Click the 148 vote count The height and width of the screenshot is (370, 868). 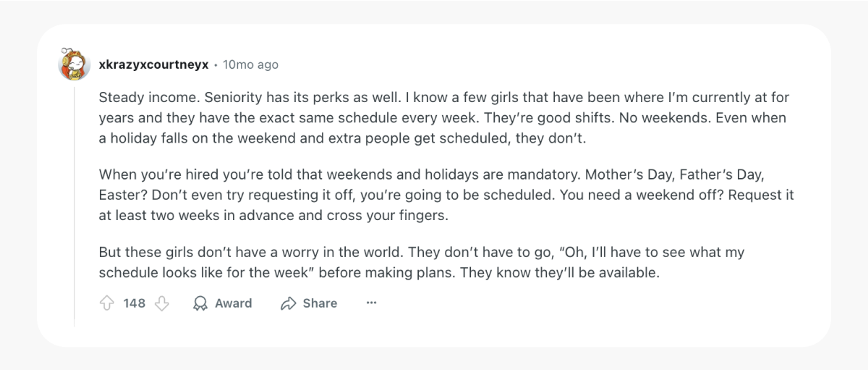(135, 303)
